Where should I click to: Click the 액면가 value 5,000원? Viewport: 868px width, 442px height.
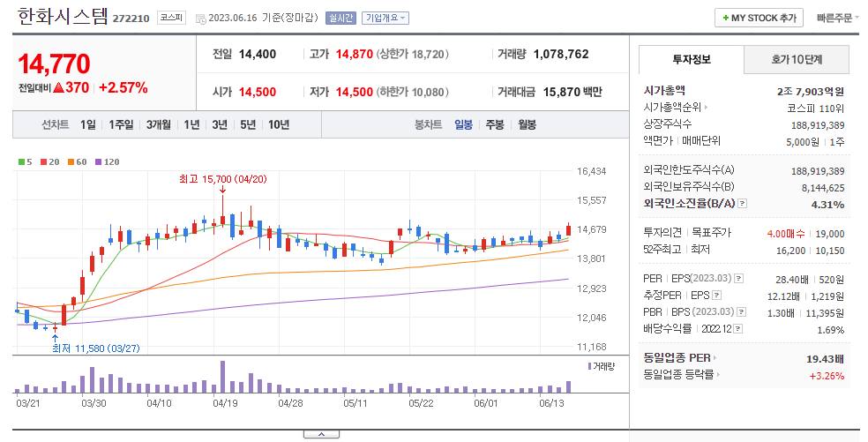[802, 142]
